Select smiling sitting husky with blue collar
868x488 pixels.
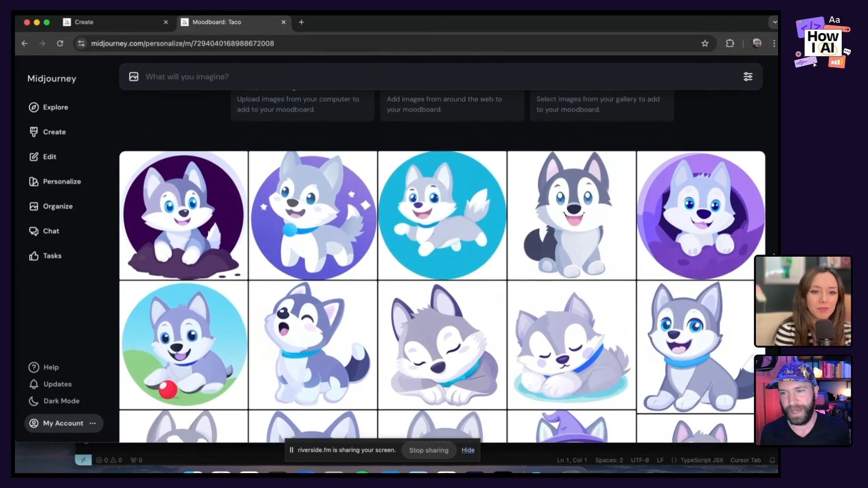pos(696,347)
